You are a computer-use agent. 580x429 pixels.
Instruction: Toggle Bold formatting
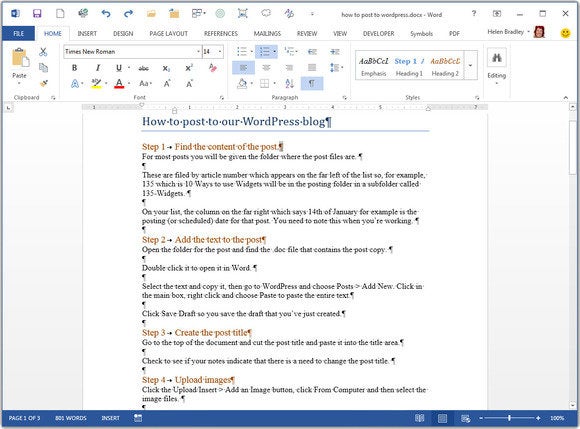coord(74,68)
